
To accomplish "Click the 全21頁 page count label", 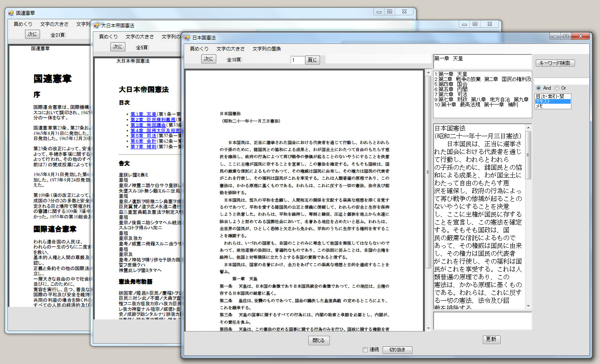I will pyautogui.click(x=58, y=35).
